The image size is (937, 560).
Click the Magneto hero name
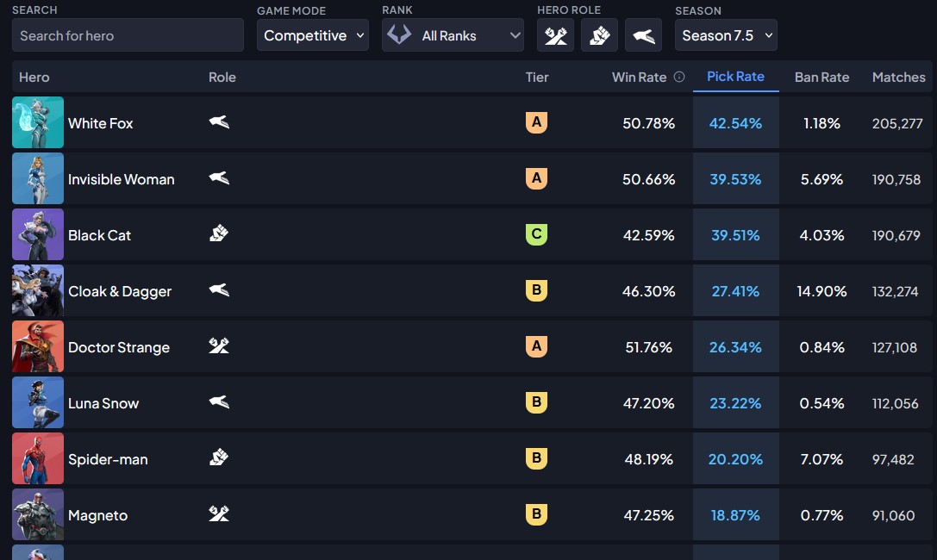pyautogui.click(x=97, y=515)
